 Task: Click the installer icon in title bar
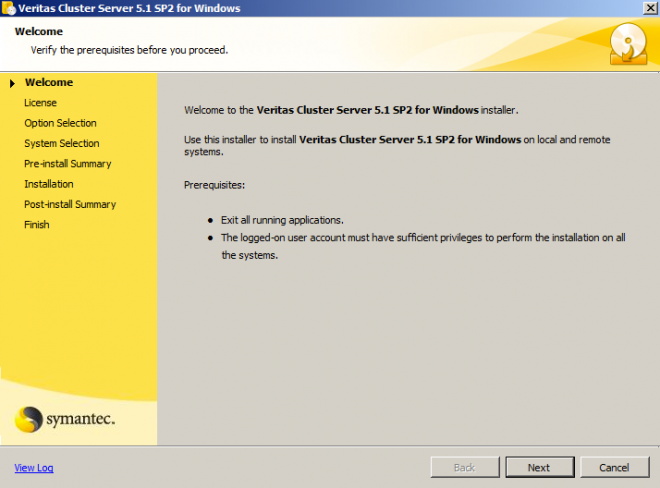click(8, 8)
